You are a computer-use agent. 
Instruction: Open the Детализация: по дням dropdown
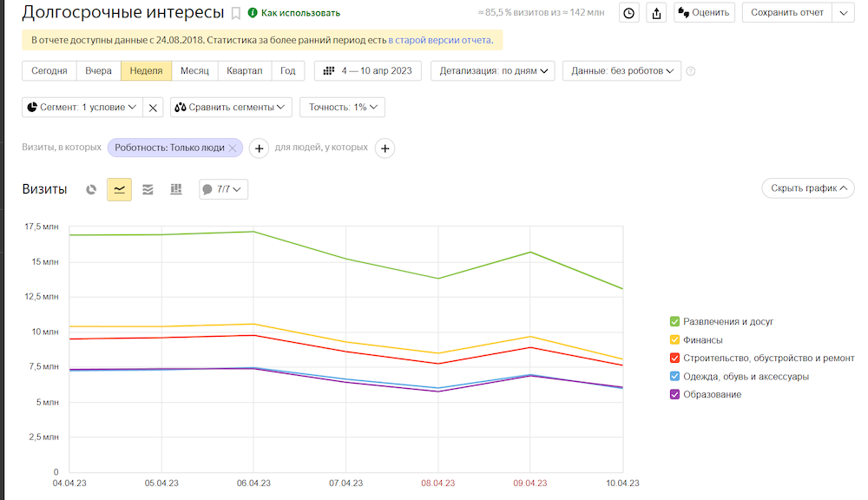click(492, 71)
